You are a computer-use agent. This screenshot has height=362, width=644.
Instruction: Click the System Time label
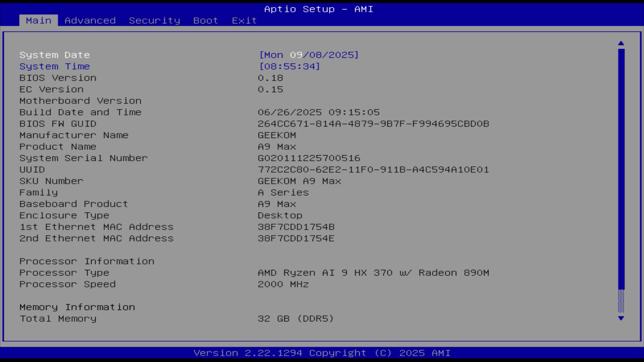(55, 66)
